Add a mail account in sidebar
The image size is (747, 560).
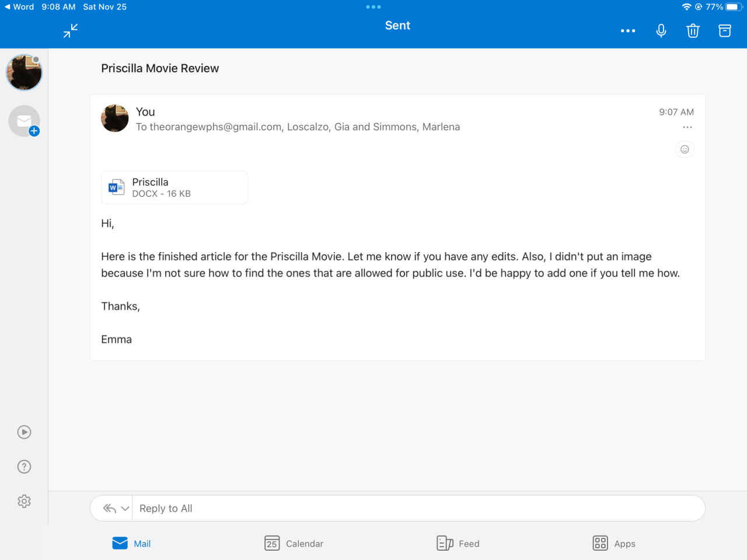tap(24, 121)
